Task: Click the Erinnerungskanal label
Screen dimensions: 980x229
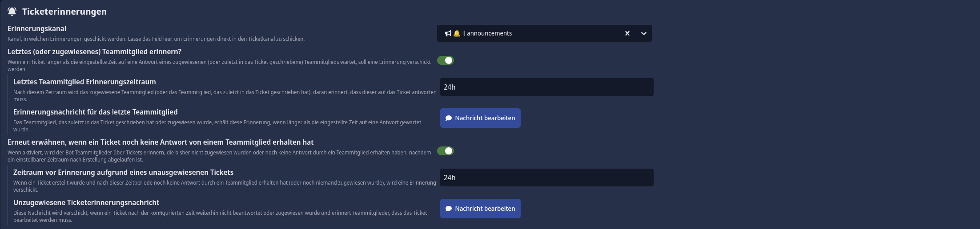Action: pos(37,28)
